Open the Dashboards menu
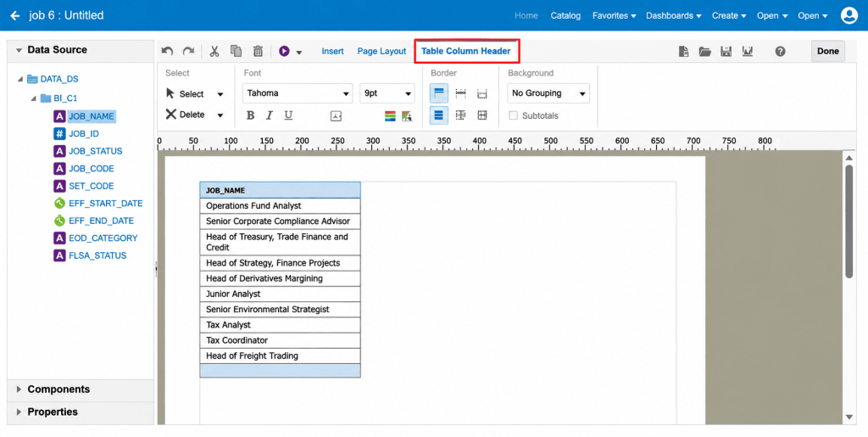 [x=674, y=15]
